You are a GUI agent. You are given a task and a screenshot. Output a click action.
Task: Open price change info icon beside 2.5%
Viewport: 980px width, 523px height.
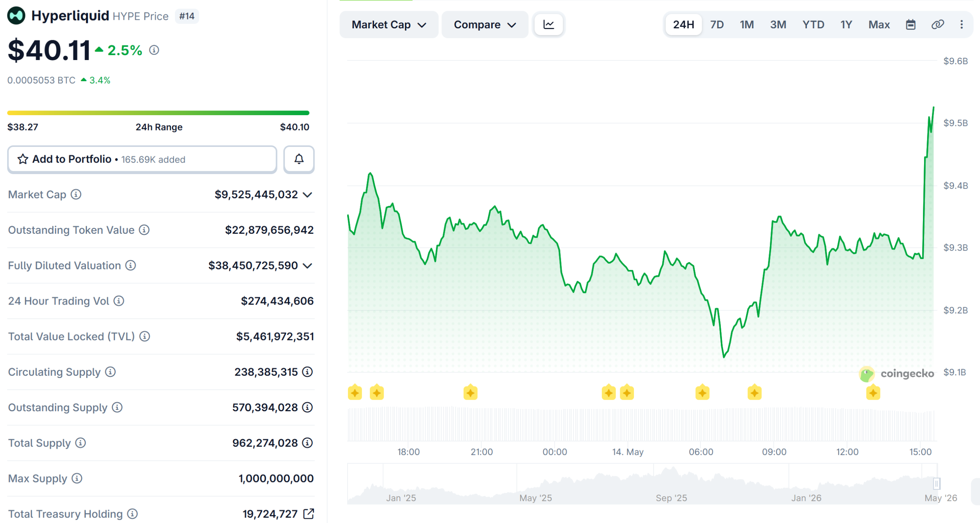pyautogui.click(x=154, y=50)
